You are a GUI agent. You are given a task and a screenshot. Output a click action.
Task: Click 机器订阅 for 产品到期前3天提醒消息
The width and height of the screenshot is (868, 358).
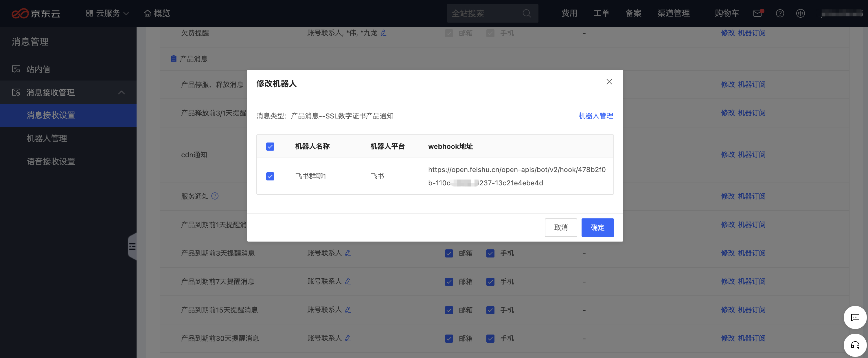pyautogui.click(x=752, y=253)
